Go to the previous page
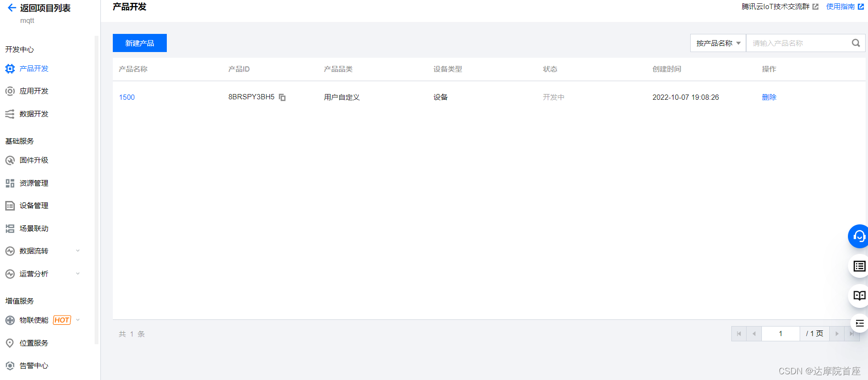868x380 pixels. tap(754, 334)
